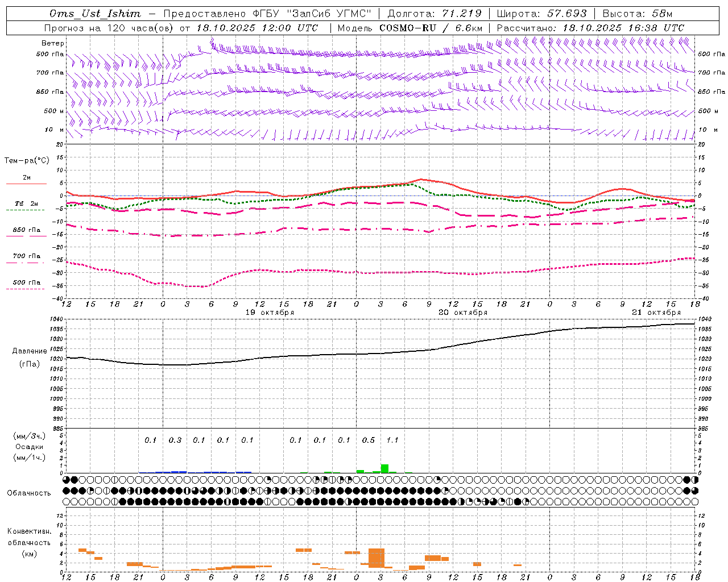This screenshot has width=728, height=582.
Task: Click the 500 м wind level label on left
Action: [x=54, y=111]
